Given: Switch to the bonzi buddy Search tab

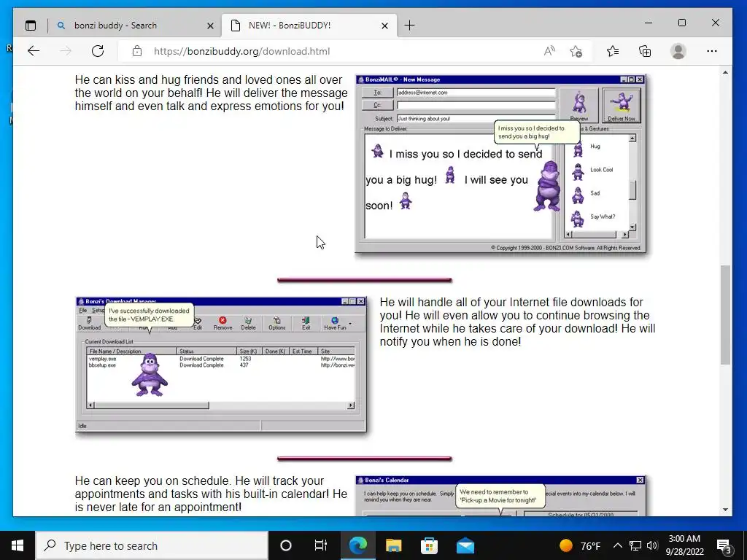Looking at the screenshot, I should pos(135,26).
